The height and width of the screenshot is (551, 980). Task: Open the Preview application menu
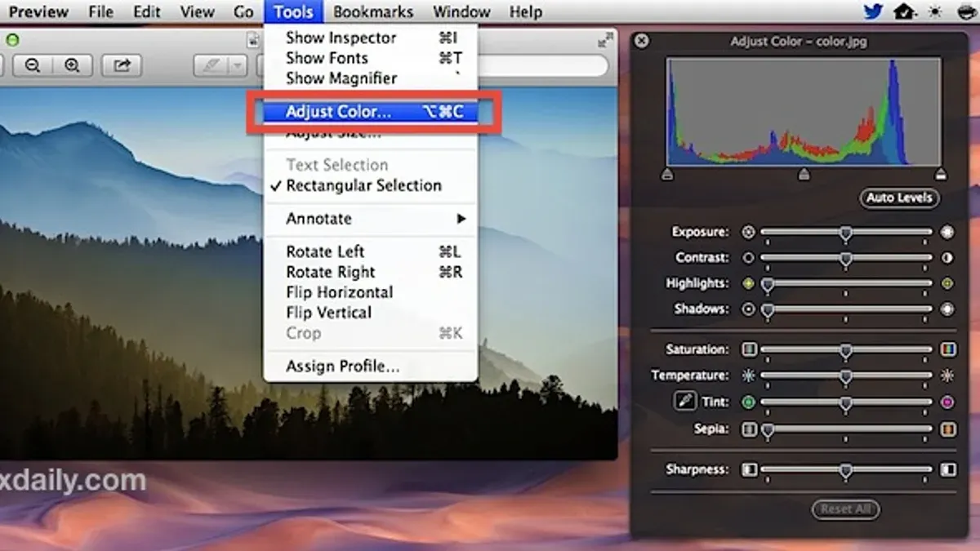pyautogui.click(x=38, y=11)
